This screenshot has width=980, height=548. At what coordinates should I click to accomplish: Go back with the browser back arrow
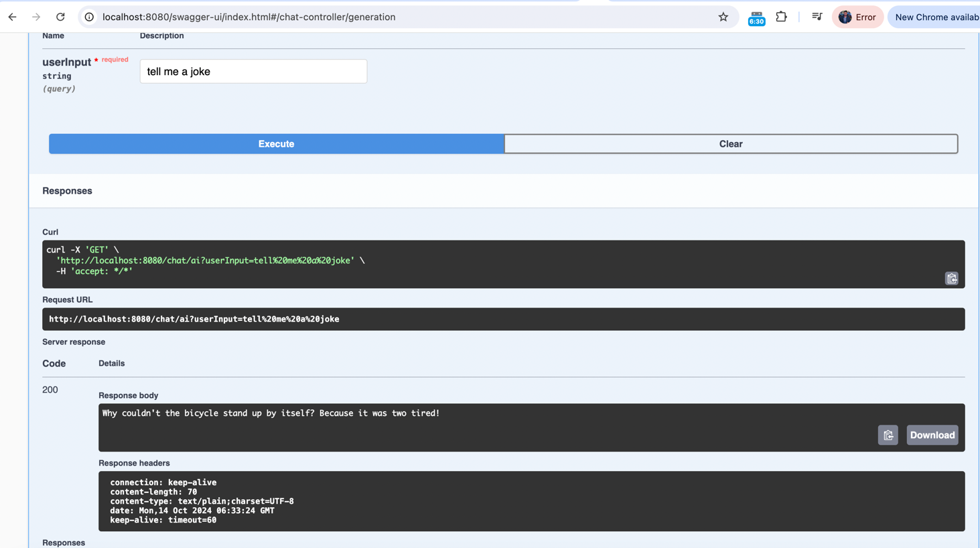coord(12,17)
